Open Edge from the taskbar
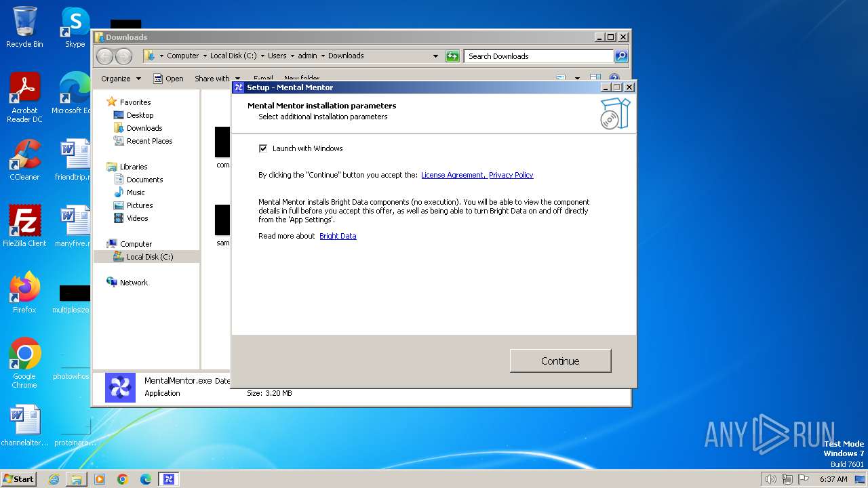 pos(146,479)
